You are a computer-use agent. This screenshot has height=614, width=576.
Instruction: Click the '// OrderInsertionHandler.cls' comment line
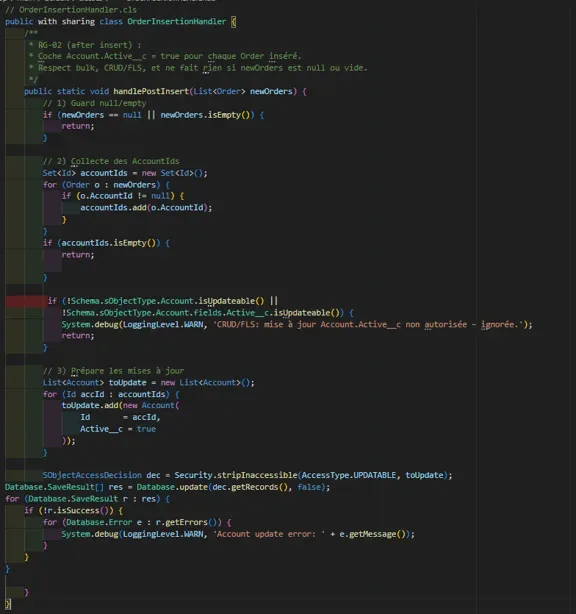click(71, 10)
